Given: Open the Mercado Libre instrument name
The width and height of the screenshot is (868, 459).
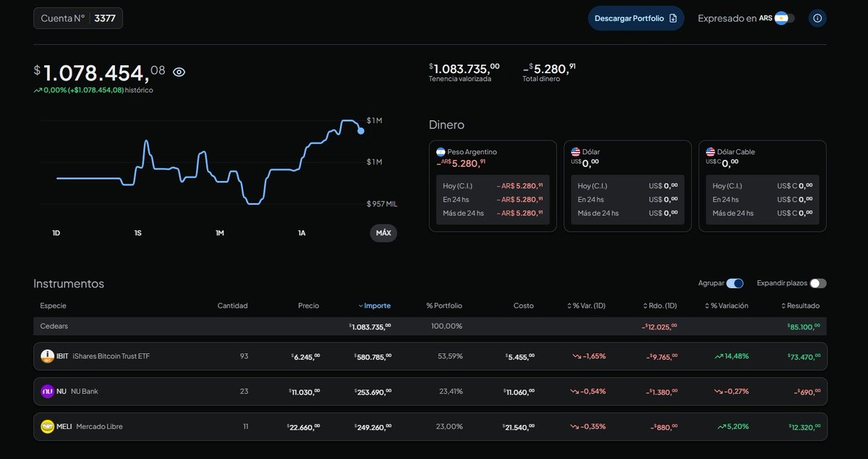Looking at the screenshot, I should pyautogui.click(x=100, y=426).
